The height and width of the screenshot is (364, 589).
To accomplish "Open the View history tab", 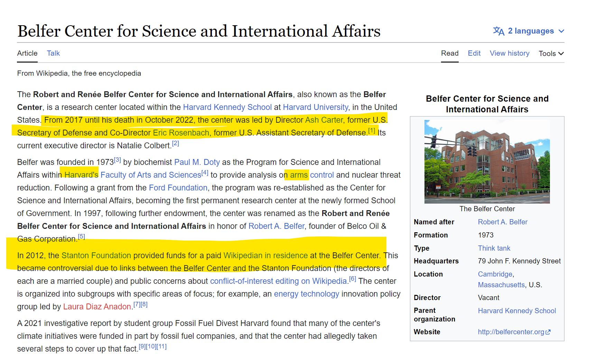I will [x=509, y=53].
